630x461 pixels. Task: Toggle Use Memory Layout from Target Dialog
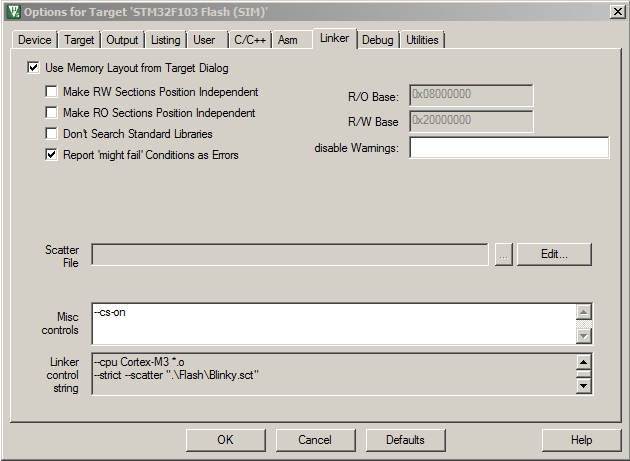point(34,69)
